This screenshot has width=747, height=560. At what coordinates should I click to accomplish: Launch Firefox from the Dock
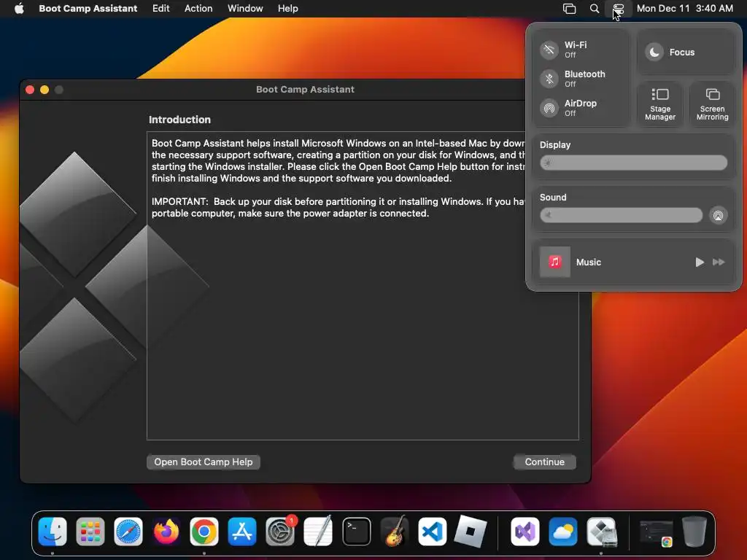(166, 532)
